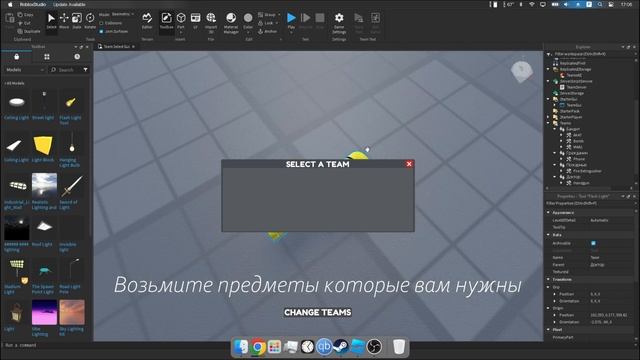The height and width of the screenshot is (360, 640).
Task: Collapse the Pivot properties section
Action: coord(549,330)
